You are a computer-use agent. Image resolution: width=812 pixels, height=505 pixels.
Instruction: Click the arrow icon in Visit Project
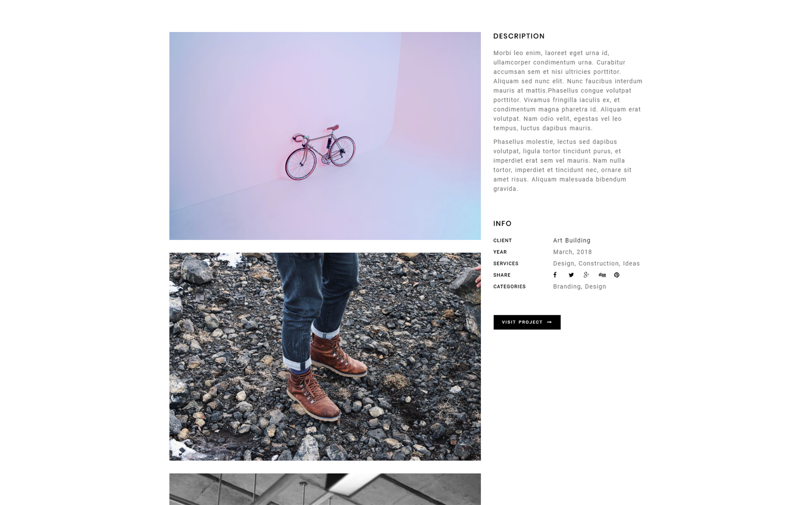point(549,322)
